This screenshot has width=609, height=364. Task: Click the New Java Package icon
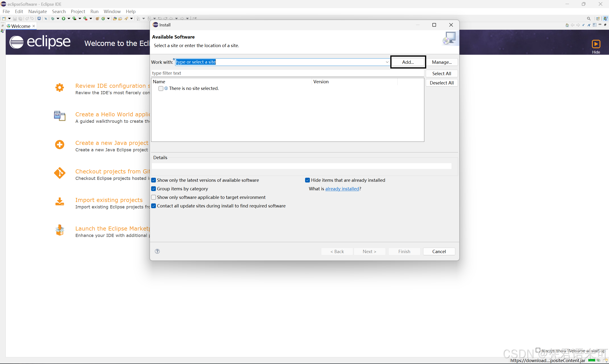(97, 18)
